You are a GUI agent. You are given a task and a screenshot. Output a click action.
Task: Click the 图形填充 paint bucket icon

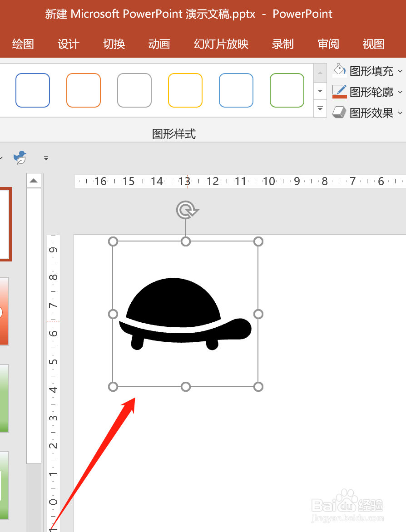pyautogui.click(x=339, y=70)
